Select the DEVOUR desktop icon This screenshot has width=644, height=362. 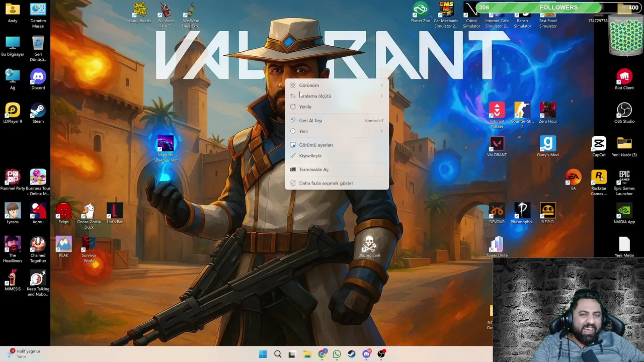pyautogui.click(x=497, y=214)
